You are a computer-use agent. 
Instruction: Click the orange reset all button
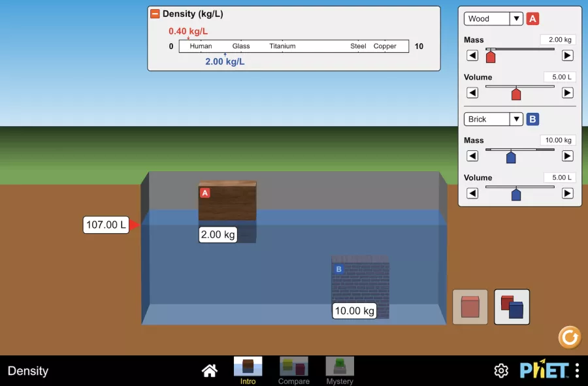click(x=569, y=337)
